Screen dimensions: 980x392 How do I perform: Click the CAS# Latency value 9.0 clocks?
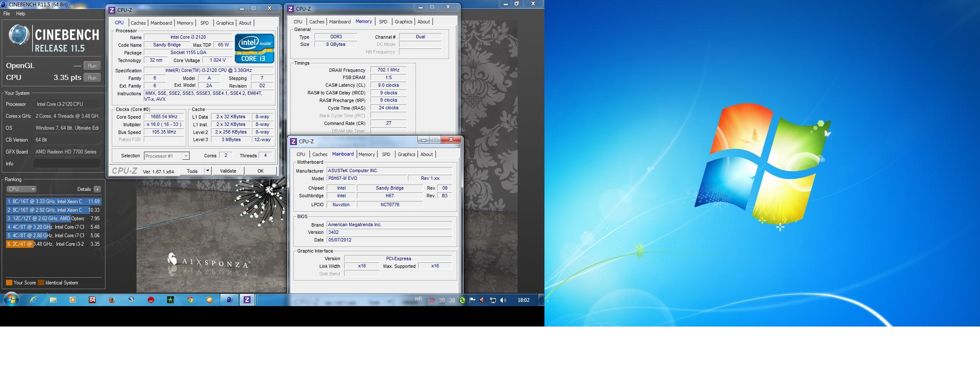point(388,85)
